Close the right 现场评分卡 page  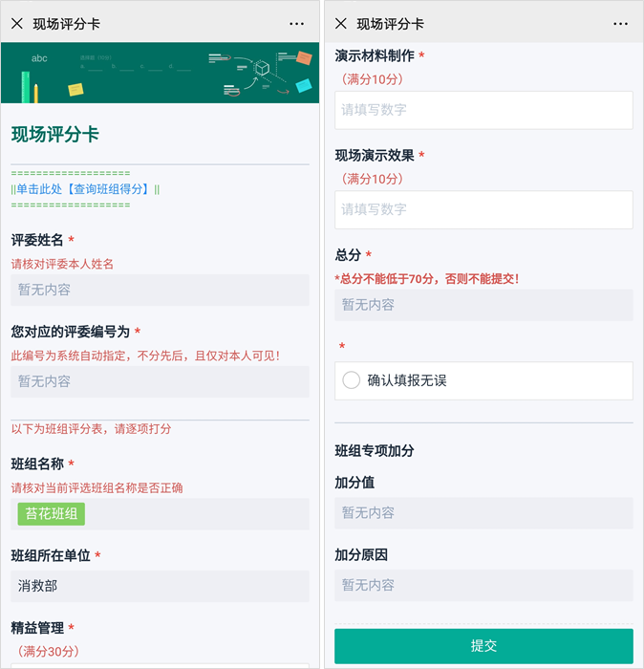pos(341,24)
